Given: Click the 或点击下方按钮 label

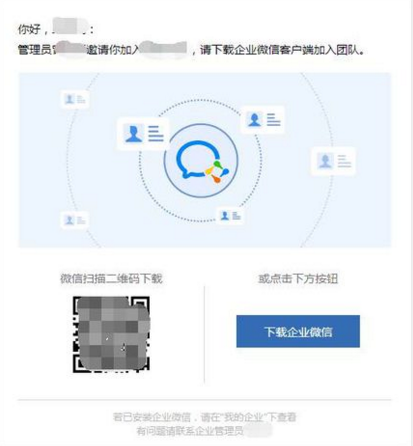Looking at the screenshot, I should click(298, 279).
